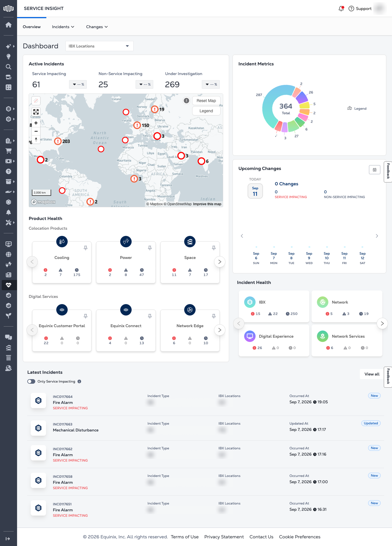Click the Space product icon
The image size is (392, 546).
point(190,242)
